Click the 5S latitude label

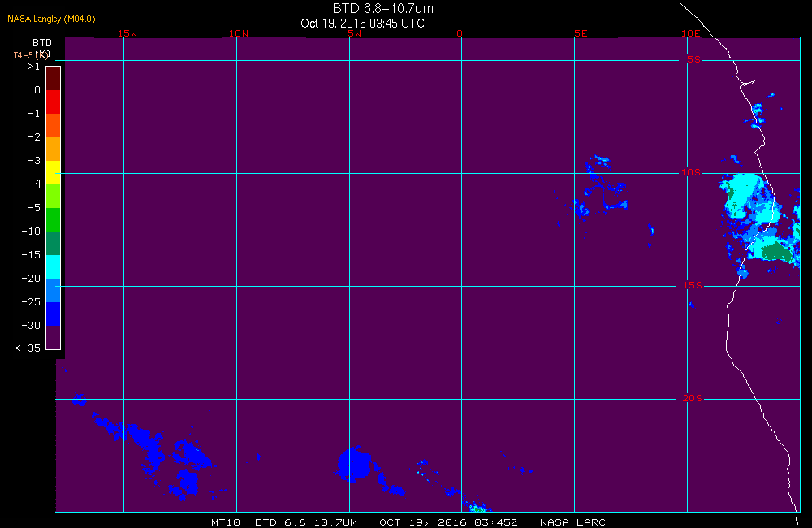click(693, 59)
